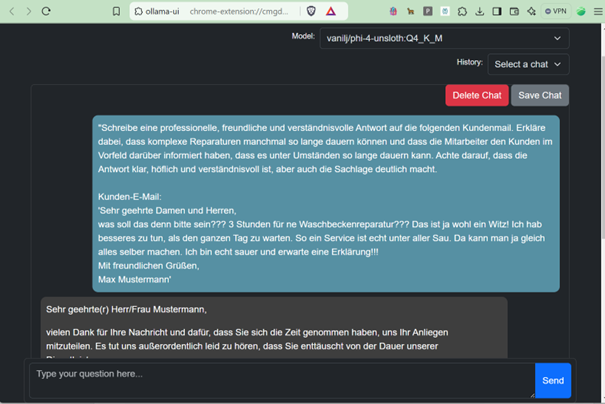605x404 pixels.
Task: Click 'Mit freundlichen Grüßen,' in the prompt
Action: [149, 265]
